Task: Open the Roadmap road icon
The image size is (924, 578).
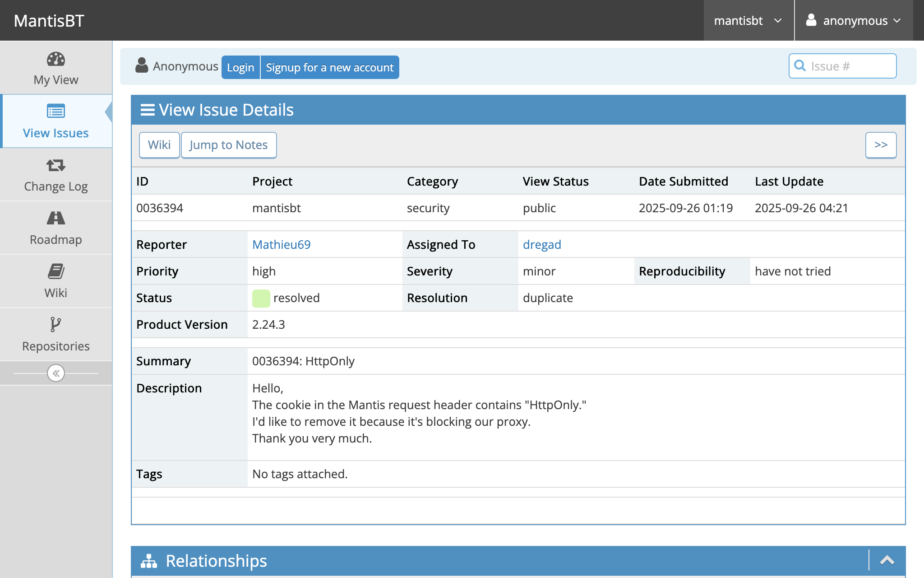Action: coord(56,218)
